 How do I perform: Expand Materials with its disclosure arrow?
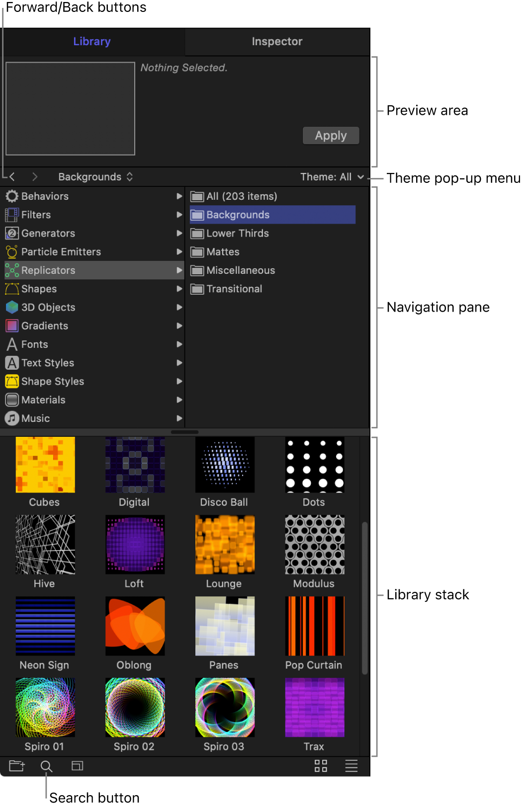point(179,400)
